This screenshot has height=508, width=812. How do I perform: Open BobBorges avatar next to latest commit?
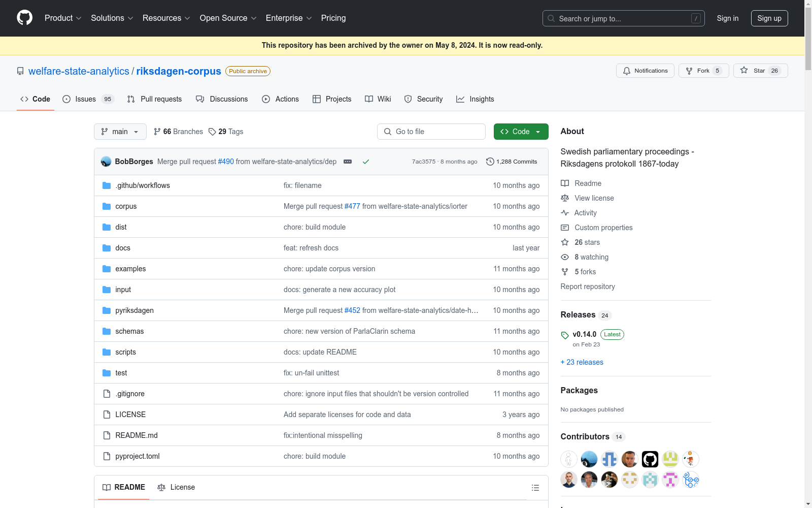tap(106, 162)
